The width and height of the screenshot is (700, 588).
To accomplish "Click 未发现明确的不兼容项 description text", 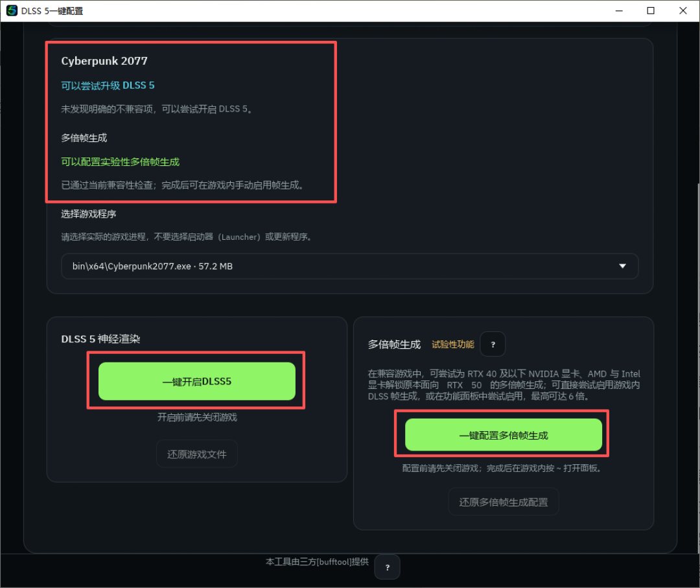I will tap(157, 109).
